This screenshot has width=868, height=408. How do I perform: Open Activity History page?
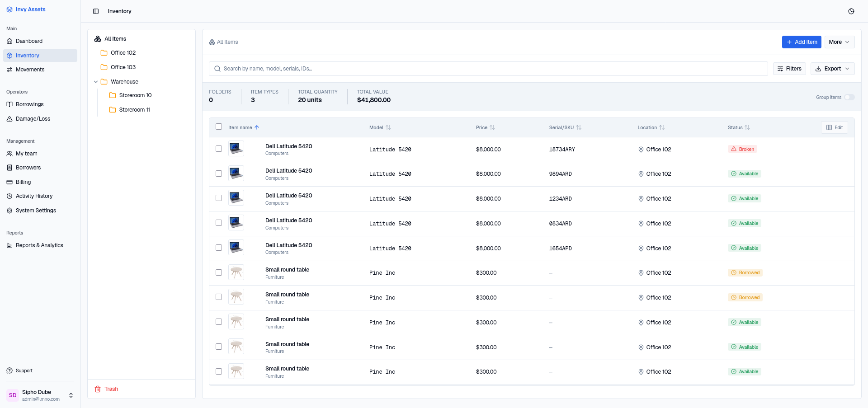pyautogui.click(x=40, y=196)
